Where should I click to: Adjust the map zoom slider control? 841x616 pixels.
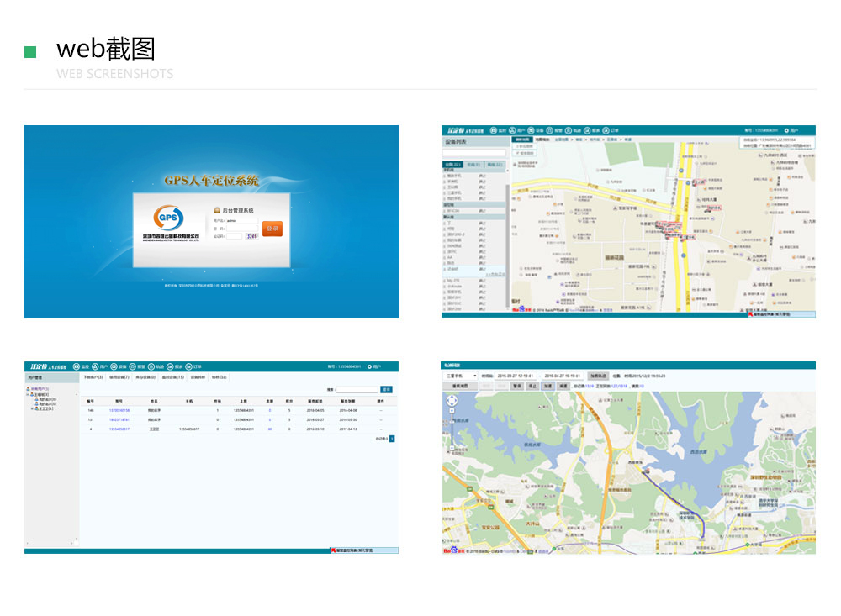pos(452,420)
